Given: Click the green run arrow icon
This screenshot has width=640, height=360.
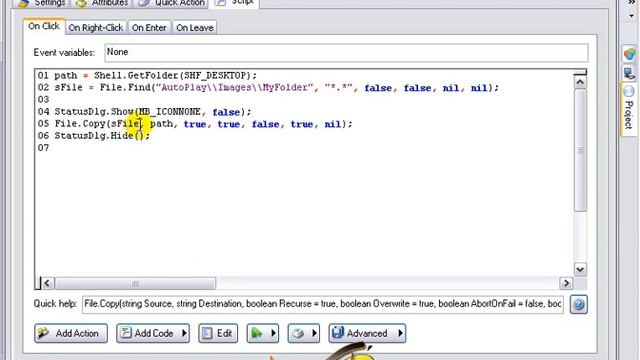Looking at the screenshot, I should (x=257, y=333).
